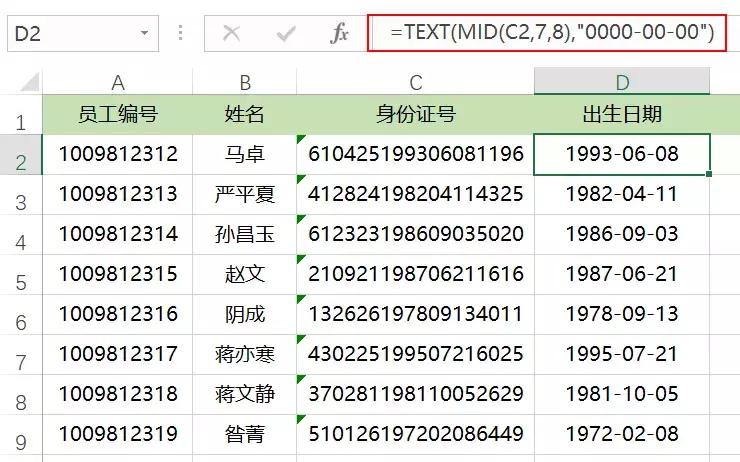This screenshot has height=462, width=740.
Task: Click ID cell 610425199306081196
Action: tap(415, 155)
